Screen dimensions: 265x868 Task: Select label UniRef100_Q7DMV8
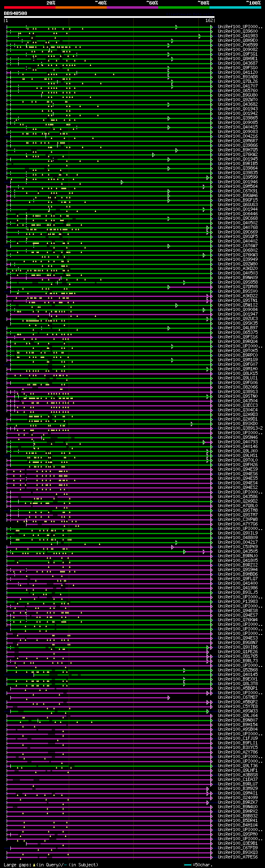(x=238, y=287)
